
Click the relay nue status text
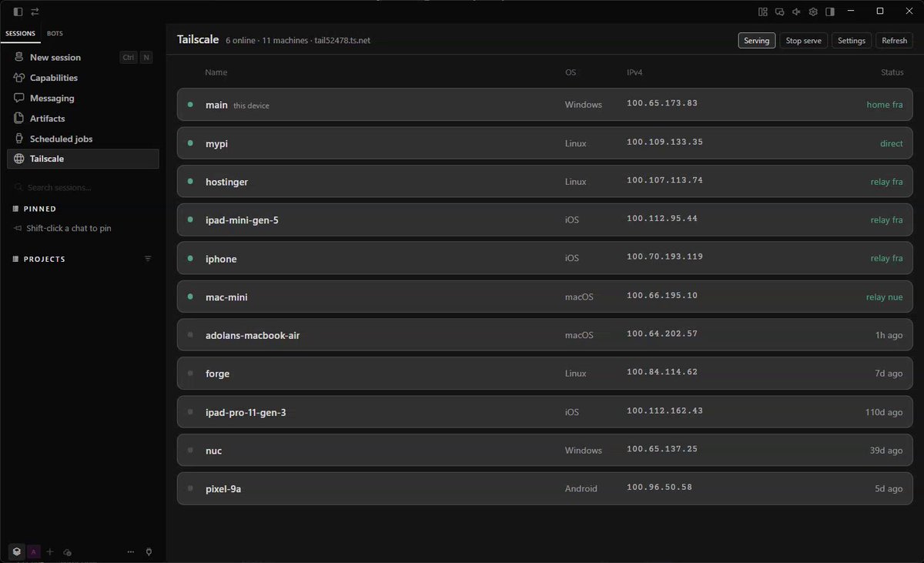(884, 297)
